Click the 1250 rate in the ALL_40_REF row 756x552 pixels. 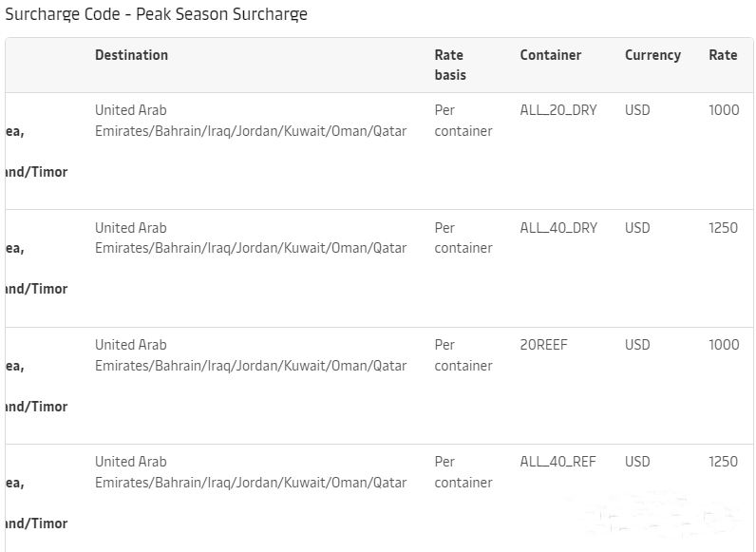pos(723,462)
